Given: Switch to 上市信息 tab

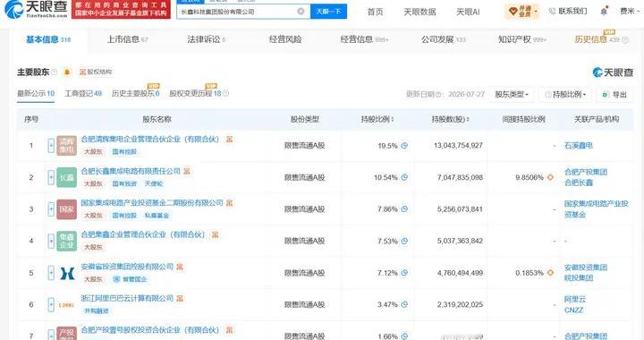Looking at the screenshot, I should click(x=127, y=39).
